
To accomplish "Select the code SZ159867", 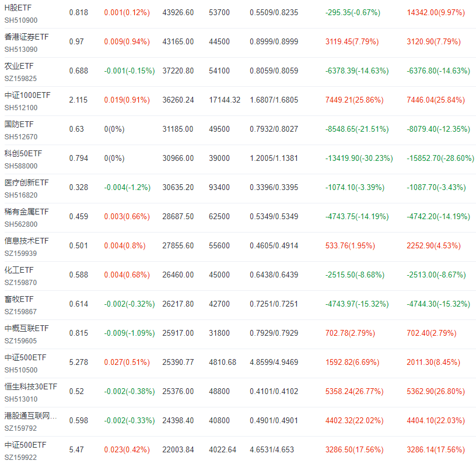I will 20,311.
